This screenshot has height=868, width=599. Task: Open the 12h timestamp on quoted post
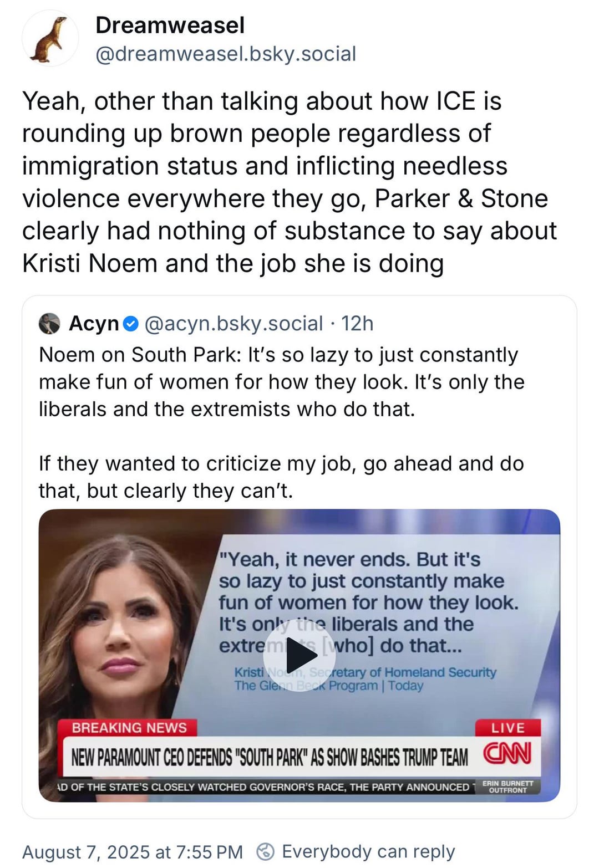point(357,323)
